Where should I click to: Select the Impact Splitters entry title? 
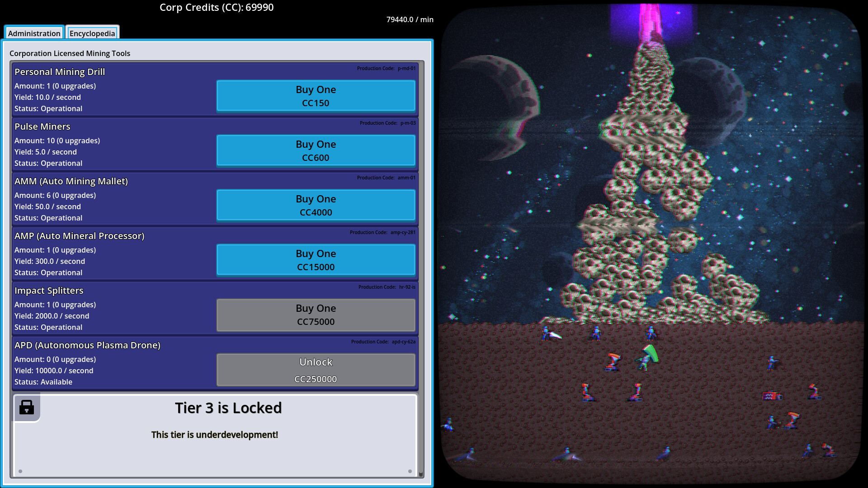[49, 291]
